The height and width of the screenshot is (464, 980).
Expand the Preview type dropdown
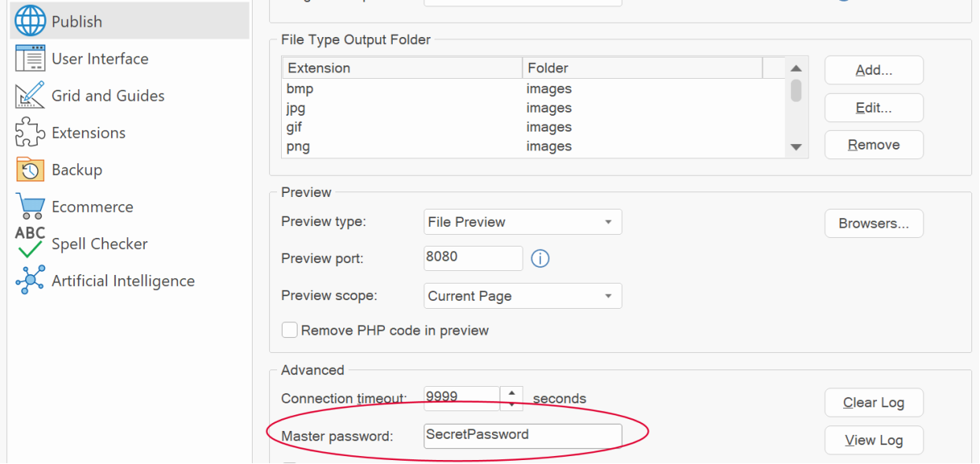523,222
